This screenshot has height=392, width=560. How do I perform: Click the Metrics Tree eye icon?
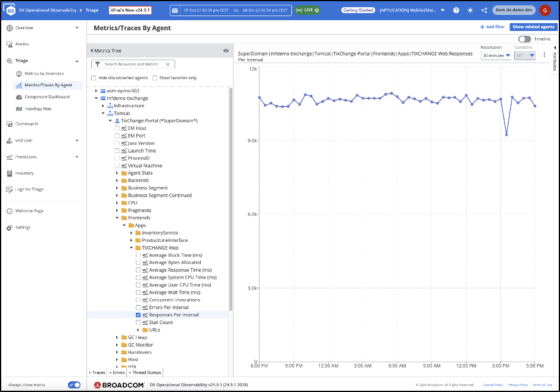click(x=226, y=51)
